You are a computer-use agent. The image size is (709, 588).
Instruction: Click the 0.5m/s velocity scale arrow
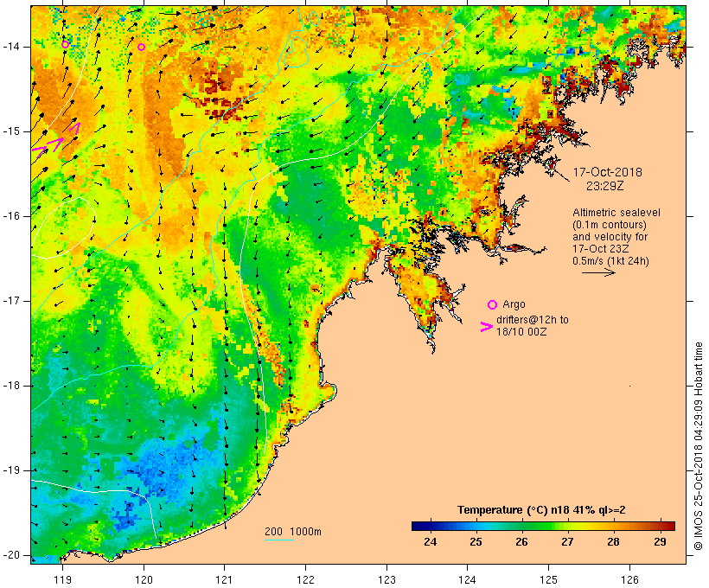point(598,272)
